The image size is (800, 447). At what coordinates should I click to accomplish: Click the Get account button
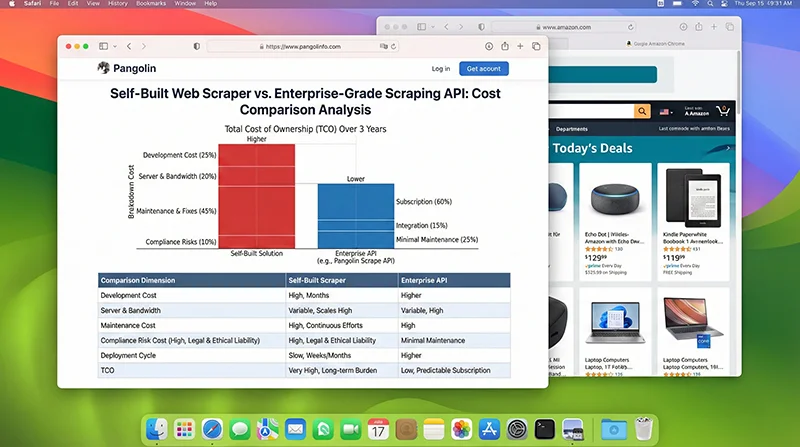tap(483, 68)
